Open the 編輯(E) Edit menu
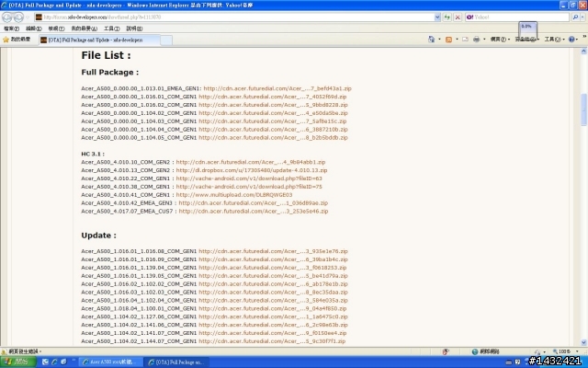588x368 pixels. coord(33,29)
